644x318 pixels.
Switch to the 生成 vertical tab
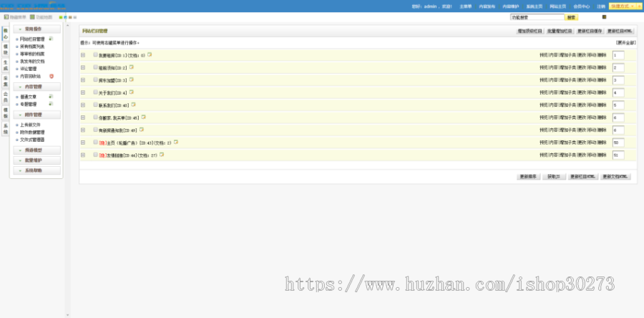point(5,65)
